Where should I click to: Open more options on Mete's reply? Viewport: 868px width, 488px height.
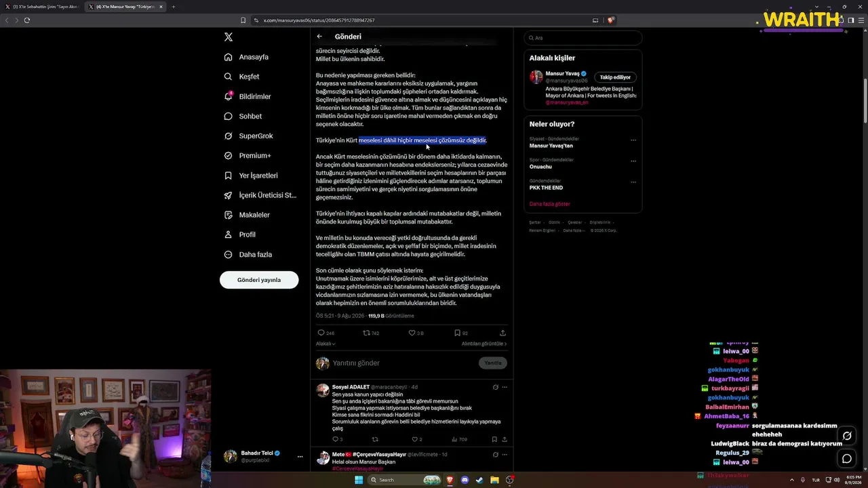(x=505, y=454)
